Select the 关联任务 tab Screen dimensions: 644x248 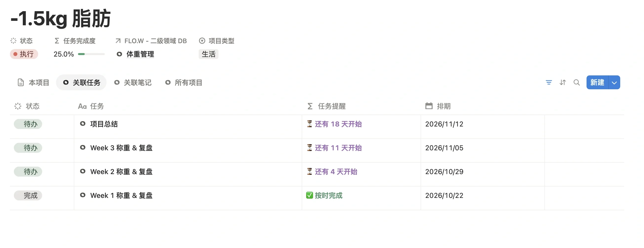tap(81, 82)
